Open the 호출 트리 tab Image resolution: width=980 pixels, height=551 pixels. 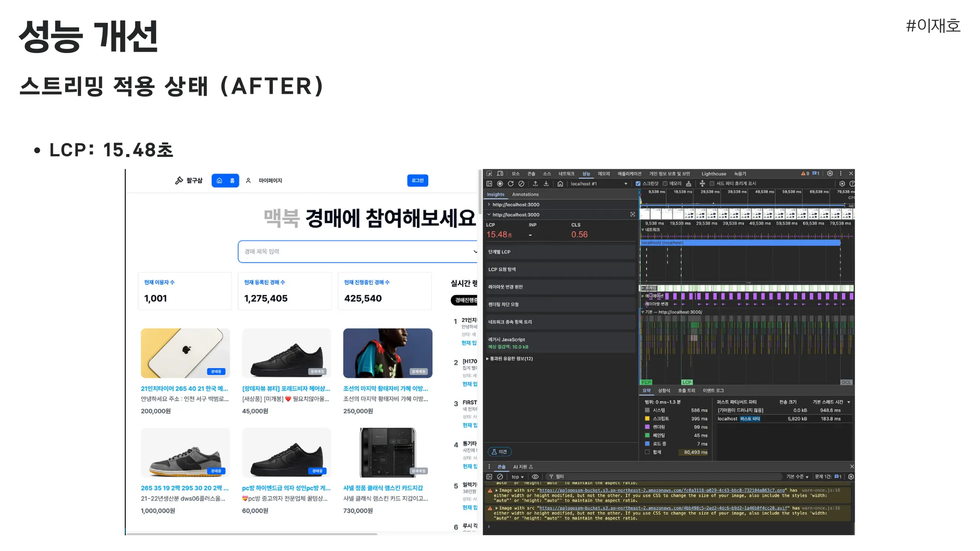(686, 391)
